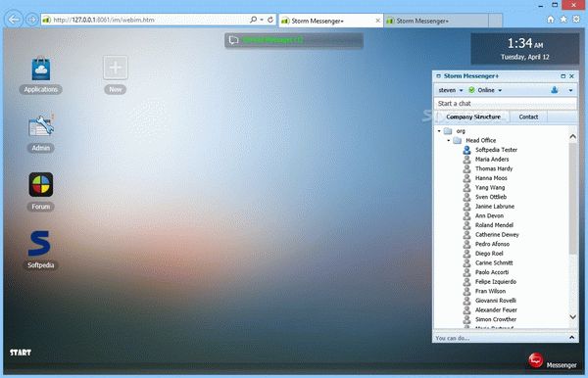Click the red Messenger icon
The height and width of the screenshot is (378, 588).
536,360
